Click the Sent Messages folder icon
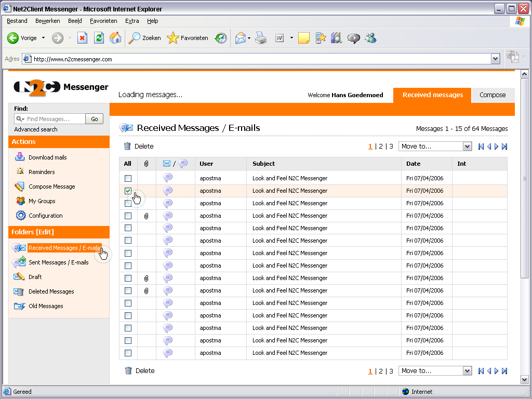 (19, 262)
